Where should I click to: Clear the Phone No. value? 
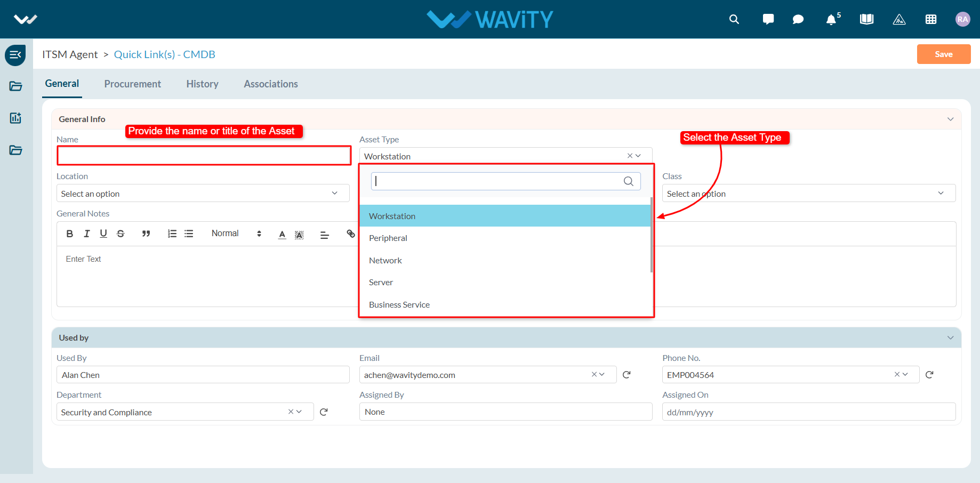(x=897, y=374)
